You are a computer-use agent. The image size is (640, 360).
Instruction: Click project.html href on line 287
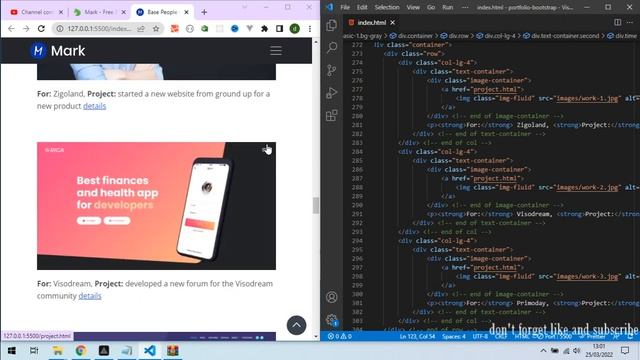(496, 178)
